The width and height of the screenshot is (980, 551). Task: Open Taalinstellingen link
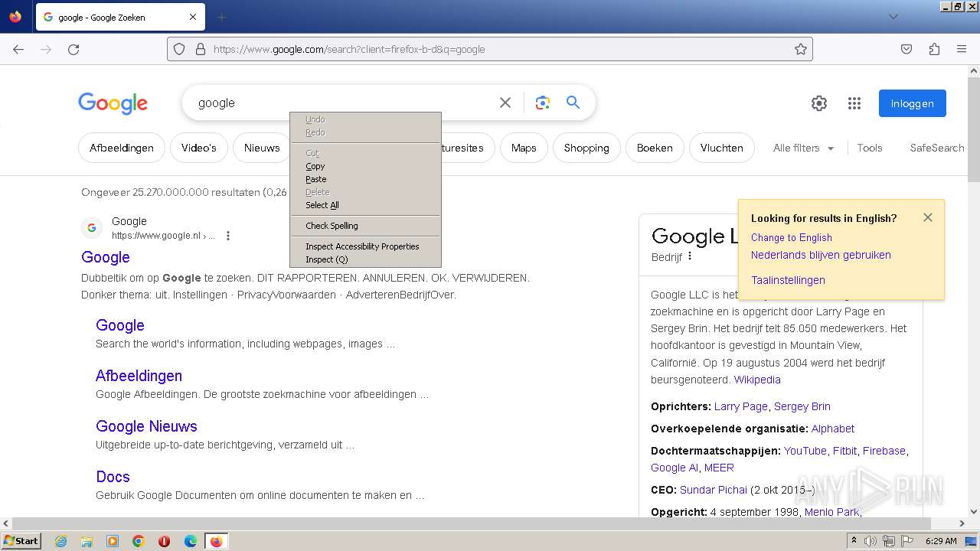pos(788,280)
